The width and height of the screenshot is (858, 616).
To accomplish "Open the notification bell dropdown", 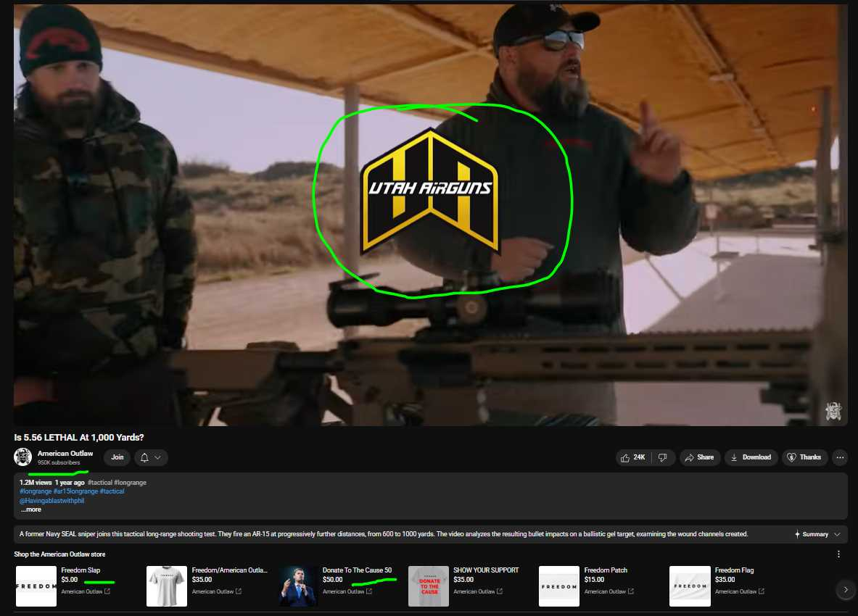I will click(x=152, y=457).
